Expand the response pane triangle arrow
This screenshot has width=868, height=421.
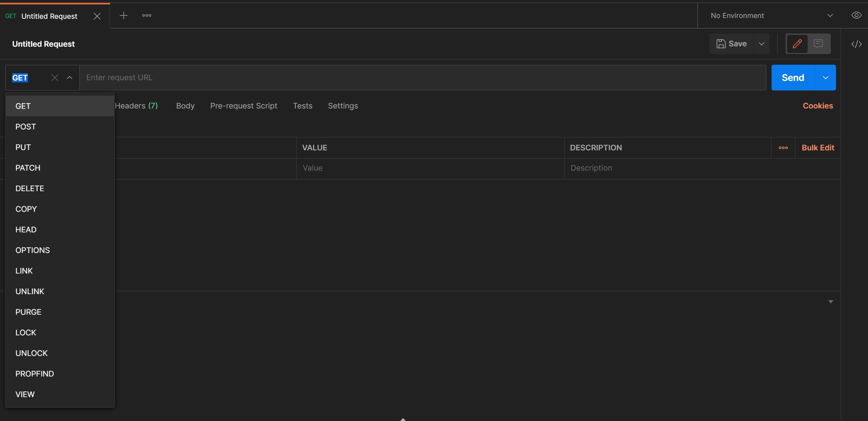coord(830,302)
